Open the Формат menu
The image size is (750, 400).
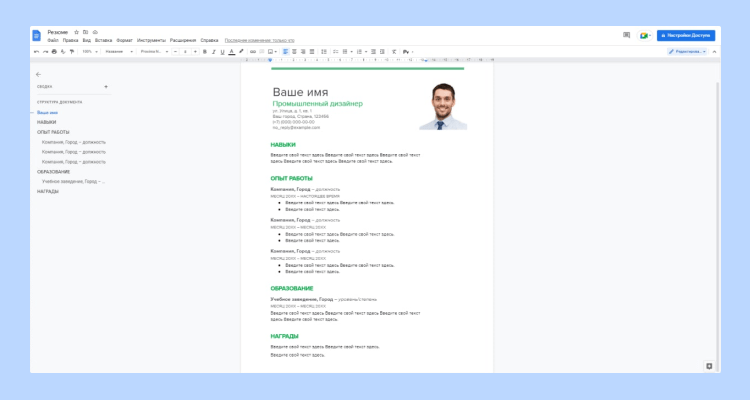[124, 41]
